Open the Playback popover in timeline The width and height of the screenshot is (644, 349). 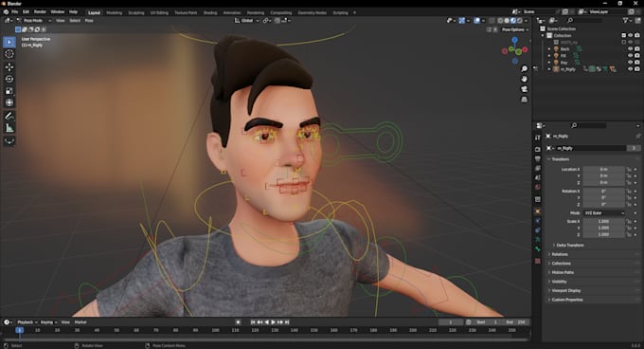27,322
